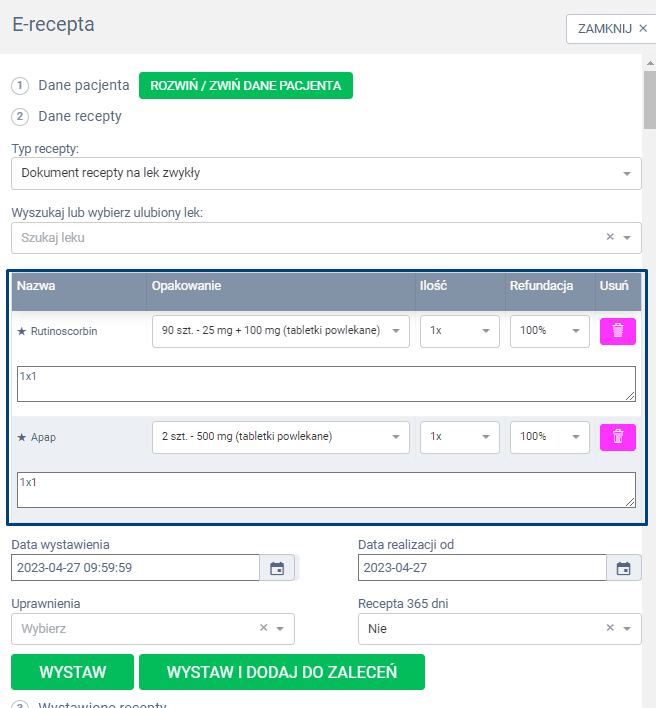Close the dialog with ZAMKNIJ
Viewport: 656px width, 708px height.
[x=612, y=29]
